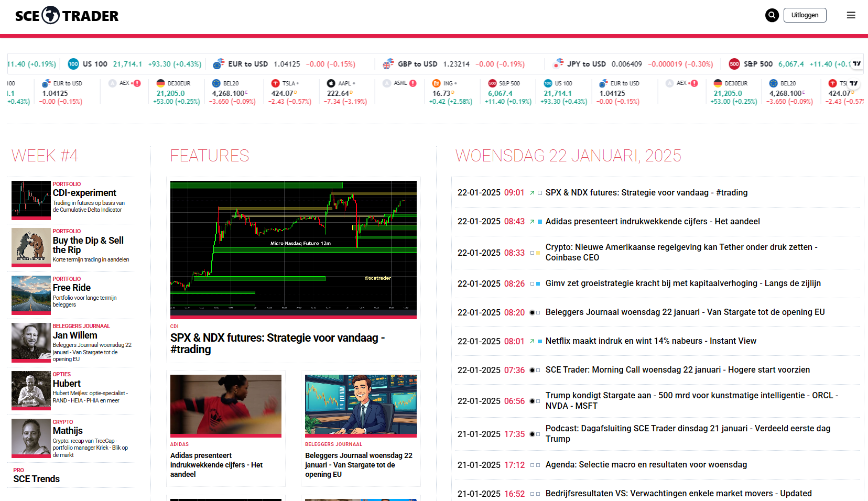The height and width of the screenshot is (501, 868).
Task: Click the arrow icon on the 09:01 news row
Action: coord(532,193)
